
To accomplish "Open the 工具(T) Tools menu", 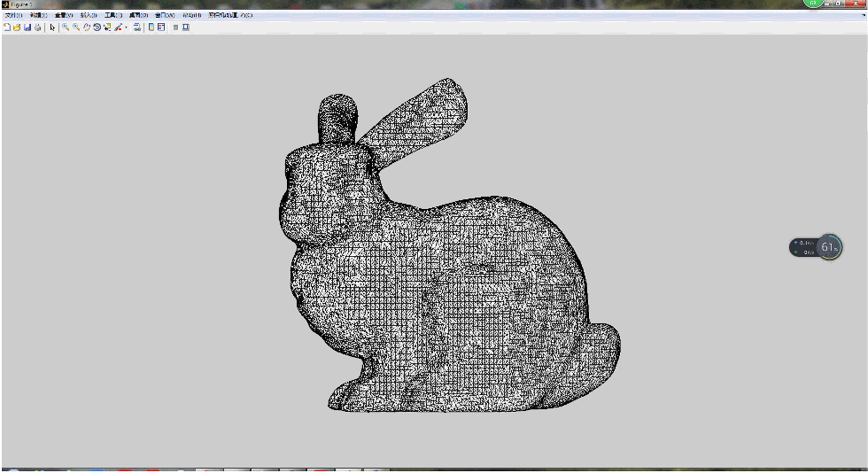I will (113, 16).
